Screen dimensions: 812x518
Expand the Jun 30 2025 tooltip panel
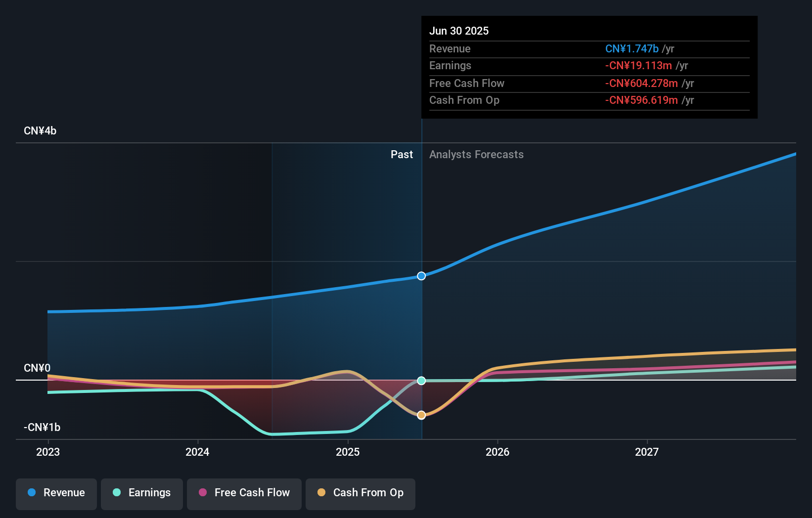(459, 31)
